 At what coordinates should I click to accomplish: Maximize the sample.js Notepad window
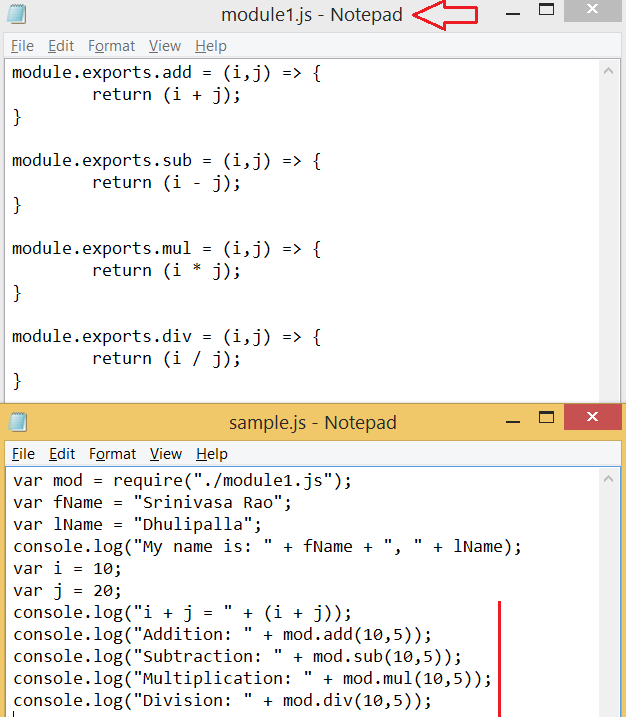point(546,417)
